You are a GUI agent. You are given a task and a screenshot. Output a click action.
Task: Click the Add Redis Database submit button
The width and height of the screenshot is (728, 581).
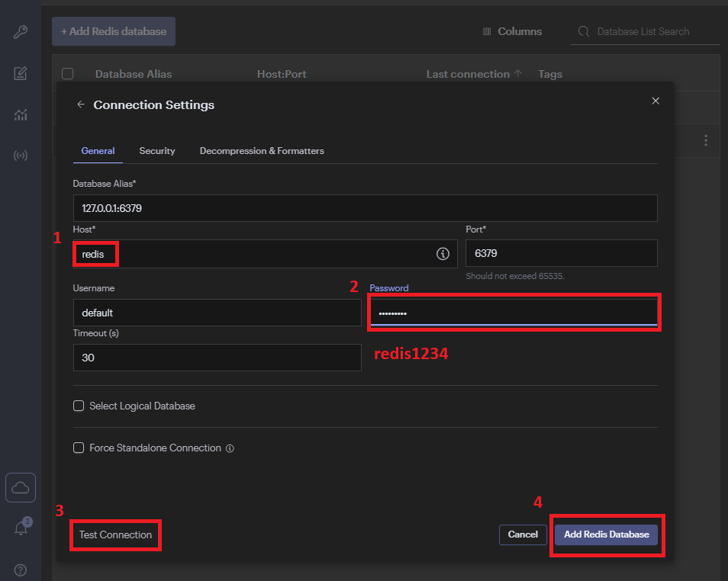coord(607,534)
